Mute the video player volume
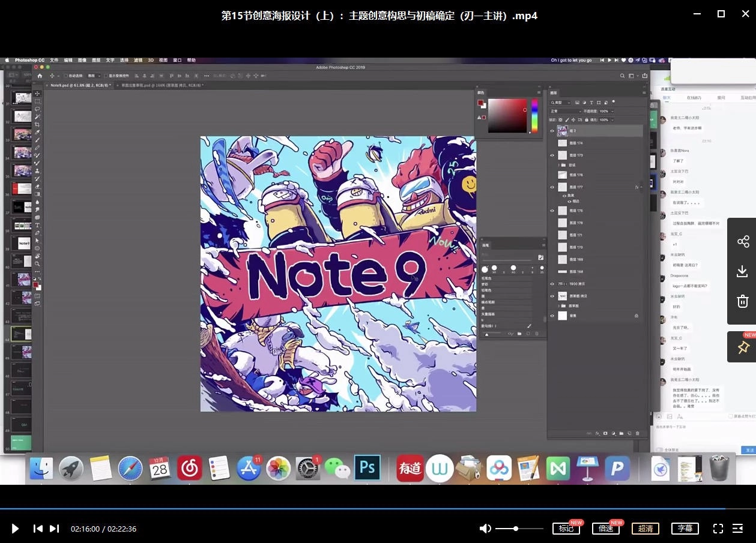This screenshot has height=543, width=756. 485,529
